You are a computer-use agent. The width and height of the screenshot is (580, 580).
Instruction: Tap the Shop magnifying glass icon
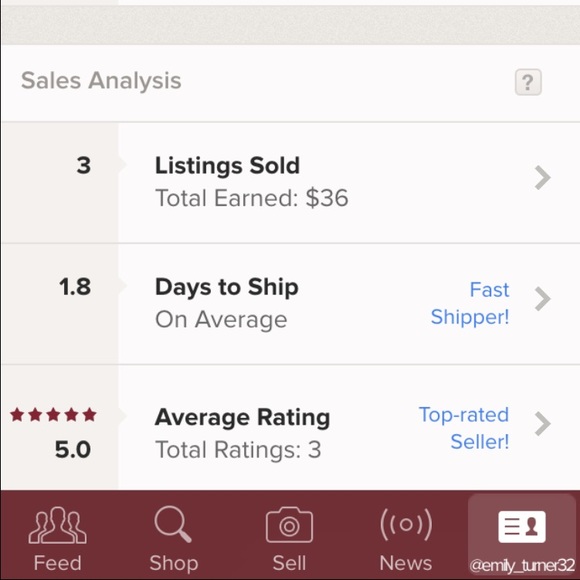(x=173, y=524)
